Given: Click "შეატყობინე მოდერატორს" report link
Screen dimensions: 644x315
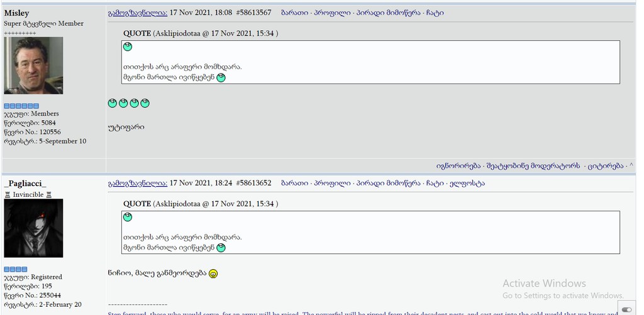Looking at the screenshot, I should (533, 166).
